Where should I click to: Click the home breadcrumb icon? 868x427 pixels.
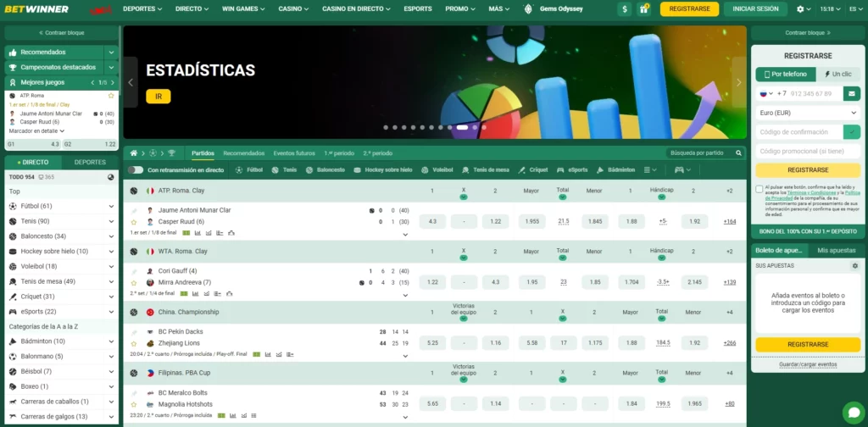click(133, 153)
